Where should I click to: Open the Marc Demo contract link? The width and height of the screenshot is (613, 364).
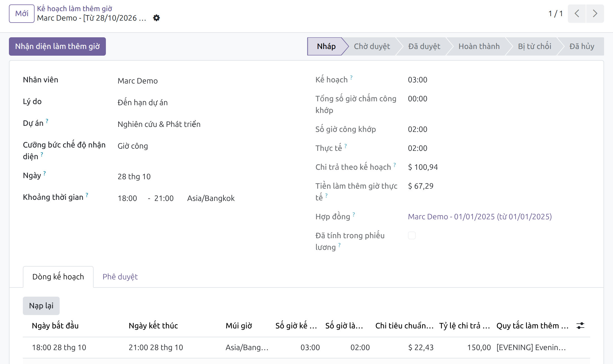pyautogui.click(x=480, y=217)
